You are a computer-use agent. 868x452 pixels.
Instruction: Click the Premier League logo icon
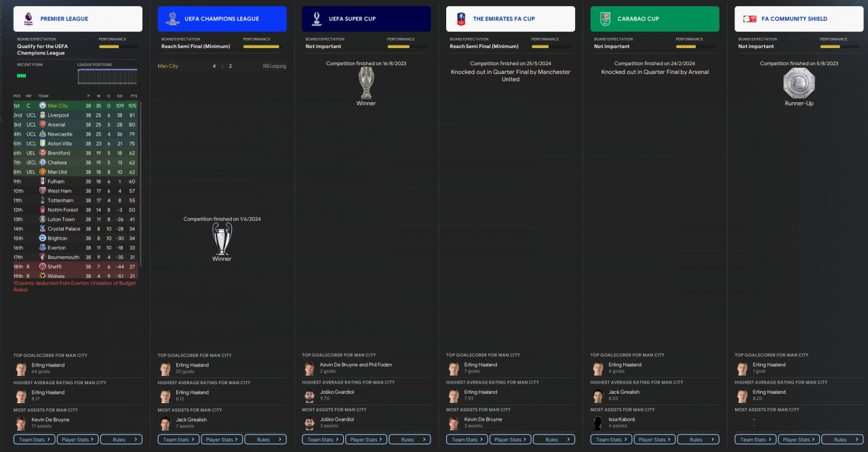click(27, 18)
